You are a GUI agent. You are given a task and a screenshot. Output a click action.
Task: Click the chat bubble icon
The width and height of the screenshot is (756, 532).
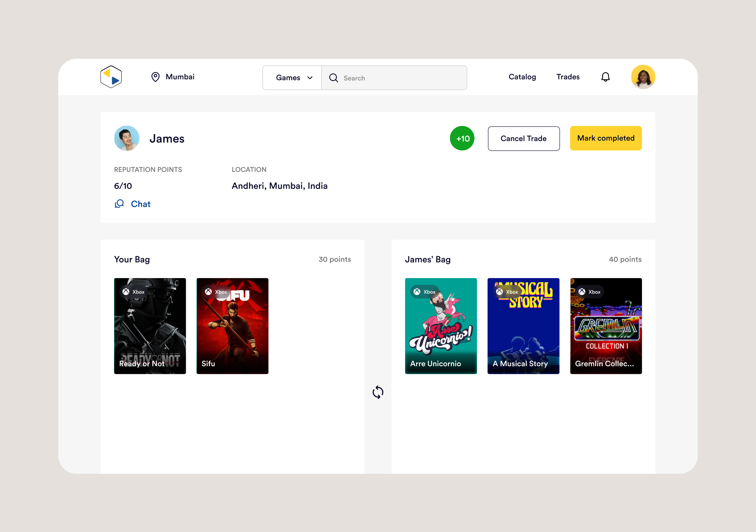[x=119, y=204]
